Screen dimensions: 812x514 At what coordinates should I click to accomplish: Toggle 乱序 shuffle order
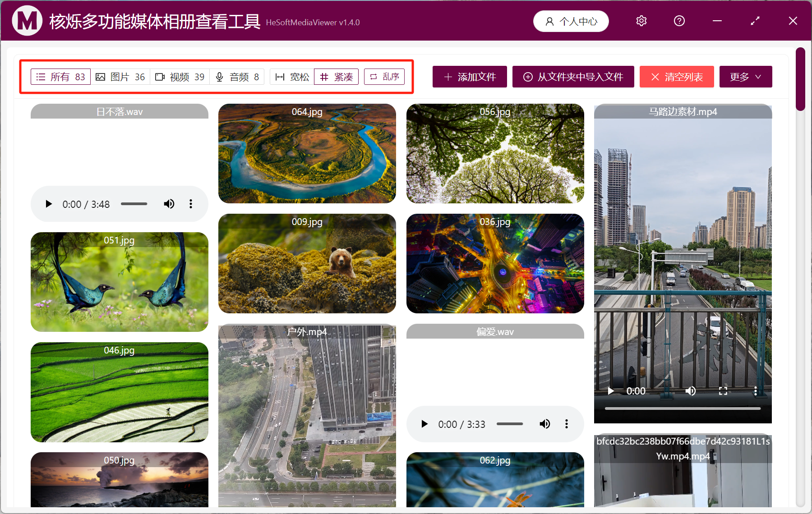click(x=384, y=77)
